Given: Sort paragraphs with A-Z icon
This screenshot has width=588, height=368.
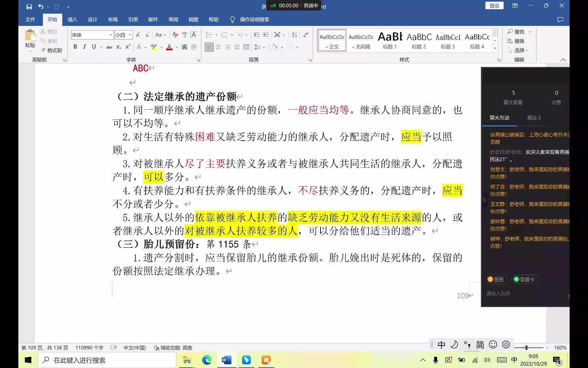Looking at the screenshot, I should [294, 35].
